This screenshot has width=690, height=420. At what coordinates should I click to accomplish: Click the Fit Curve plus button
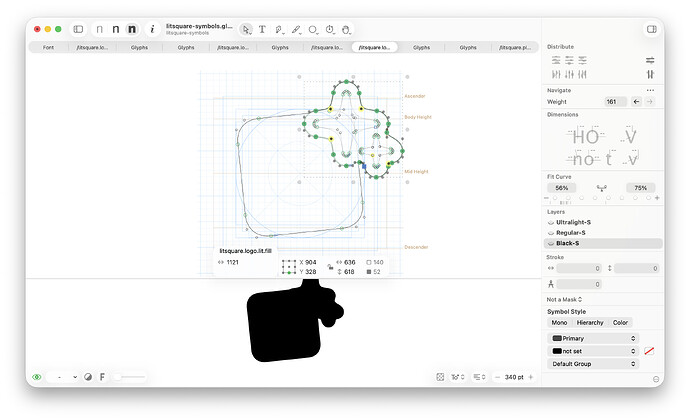pos(657,198)
